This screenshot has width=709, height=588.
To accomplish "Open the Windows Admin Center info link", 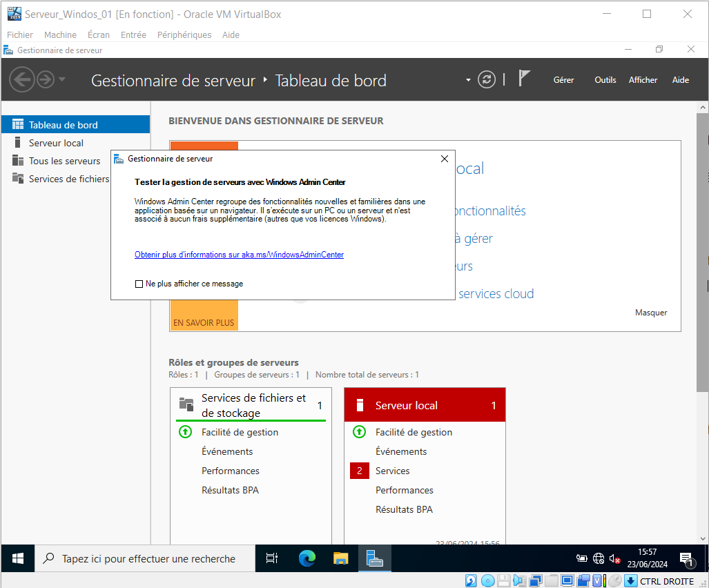I will [x=239, y=255].
